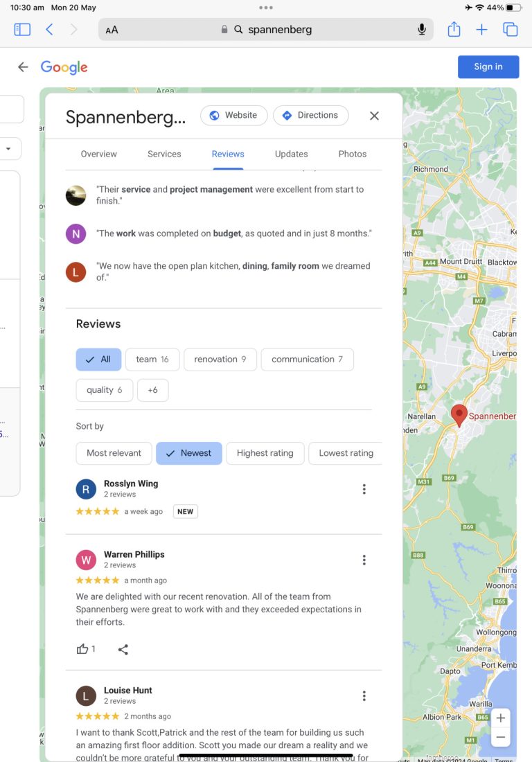Open more options for Rosslyn Wing's review
532x762 pixels.
[364, 489]
